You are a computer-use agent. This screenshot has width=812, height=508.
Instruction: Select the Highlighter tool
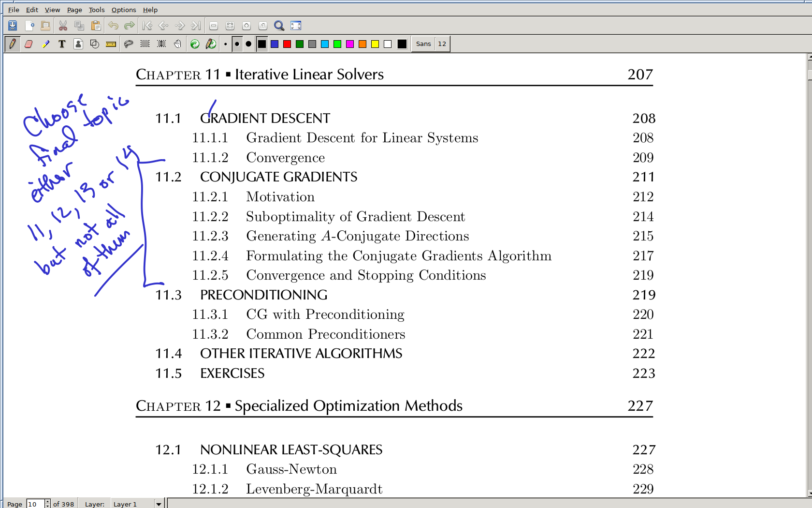[45, 44]
